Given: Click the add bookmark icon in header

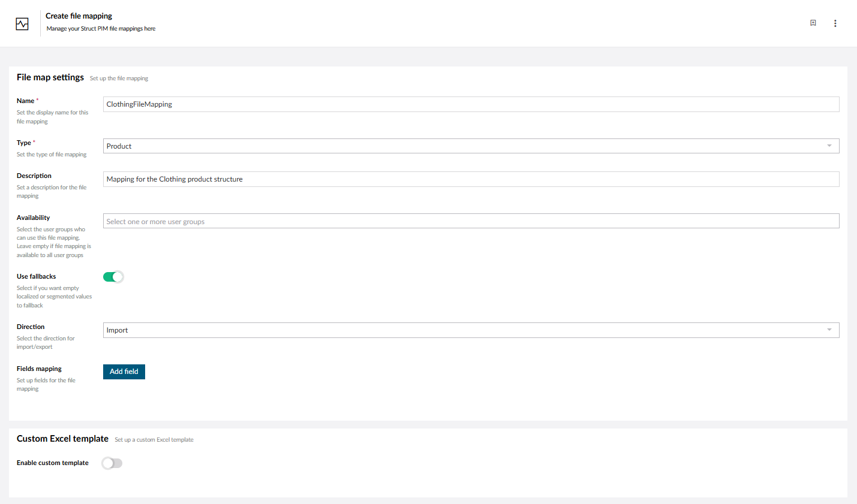Looking at the screenshot, I should point(813,23).
